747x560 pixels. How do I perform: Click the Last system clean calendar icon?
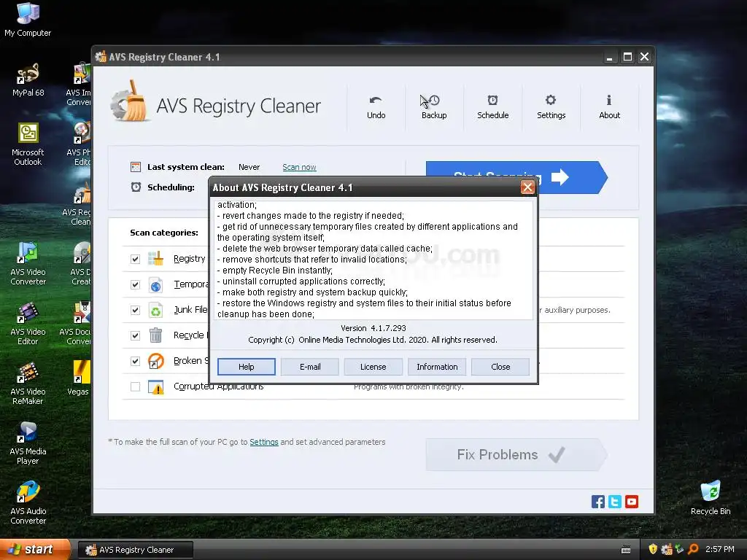[136, 167]
